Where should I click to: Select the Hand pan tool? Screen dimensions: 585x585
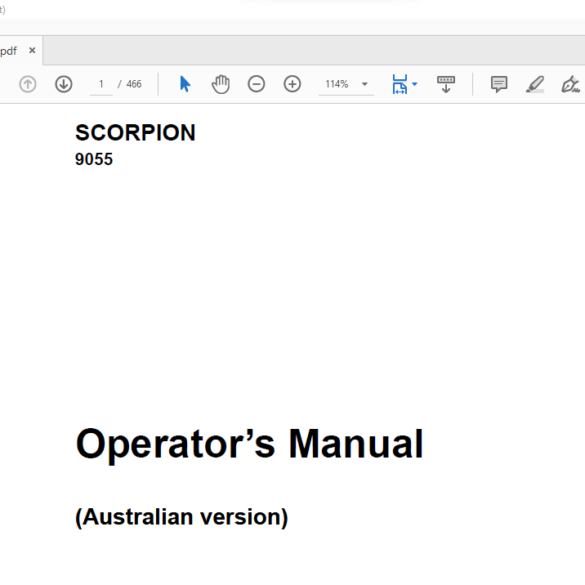220,84
